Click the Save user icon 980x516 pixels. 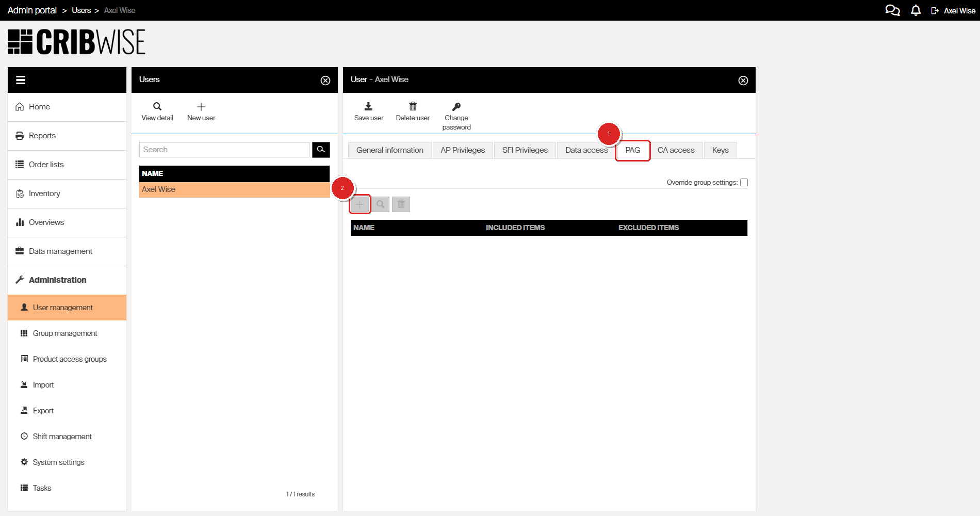[x=368, y=107]
